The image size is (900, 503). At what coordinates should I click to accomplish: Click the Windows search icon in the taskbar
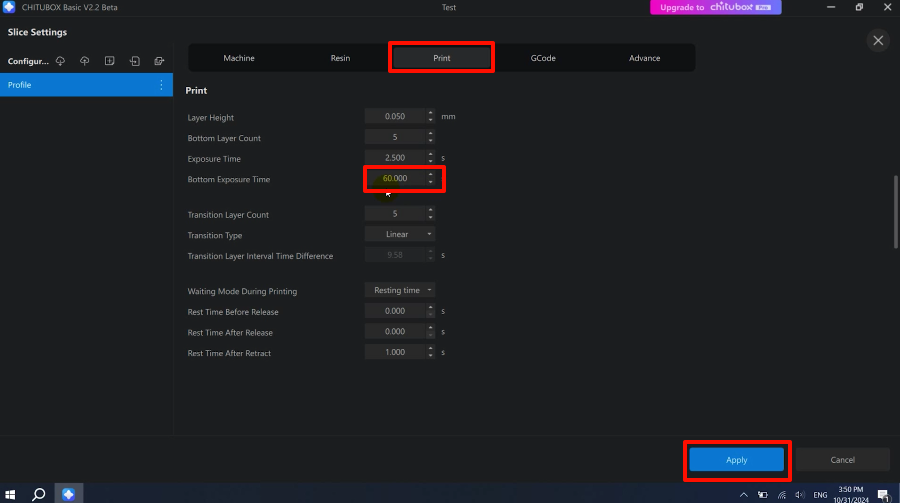(39, 494)
